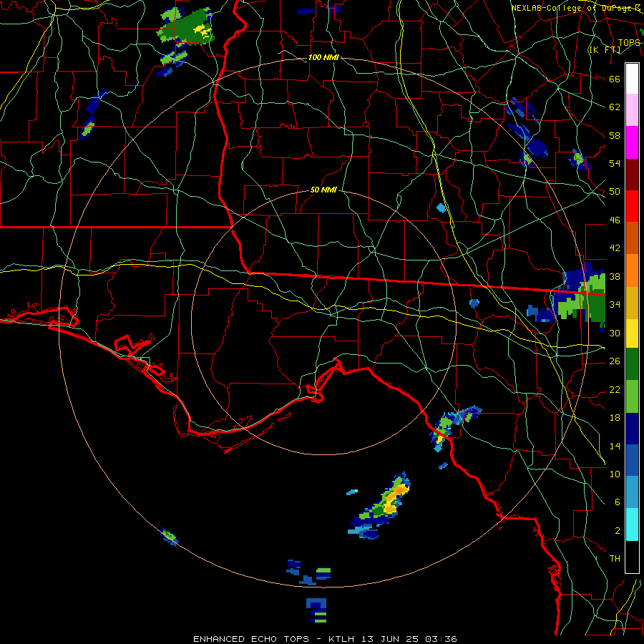Click the '100 NMI' range ring label

tap(323, 57)
